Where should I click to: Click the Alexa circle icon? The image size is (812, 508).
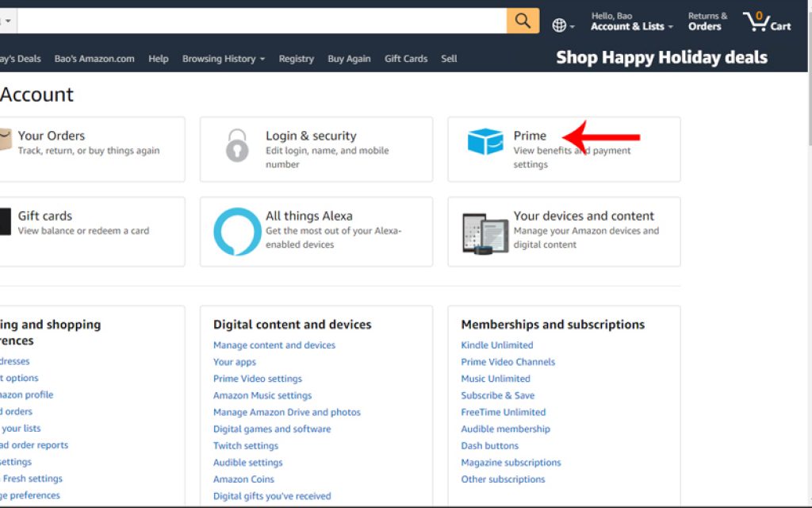pyautogui.click(x=236, y=231)
